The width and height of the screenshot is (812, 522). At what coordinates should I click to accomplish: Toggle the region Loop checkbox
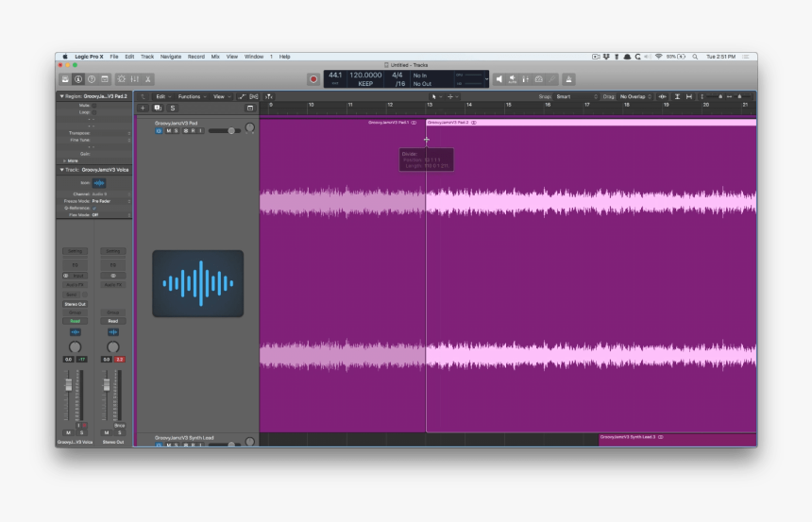pos(94,111)
